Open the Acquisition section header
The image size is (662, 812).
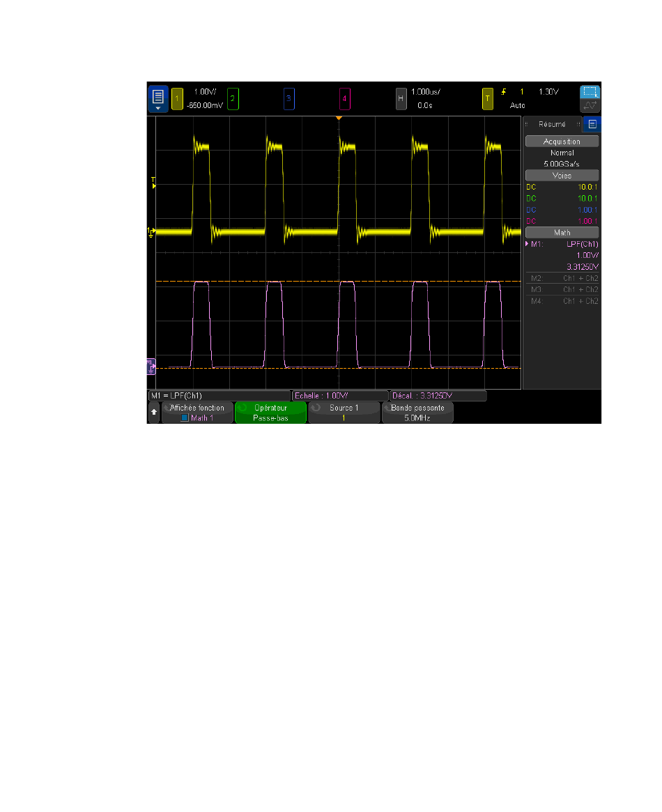[x=562, y=141]
